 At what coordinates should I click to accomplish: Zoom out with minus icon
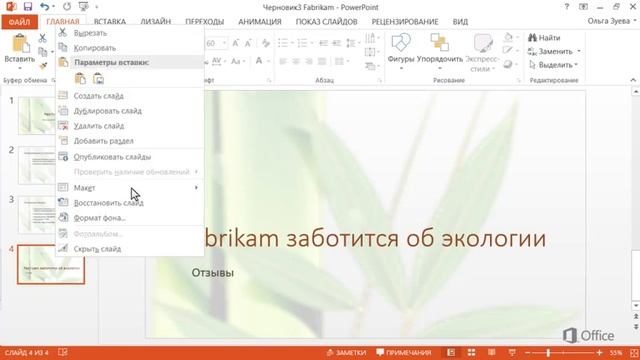click(x=527, y=352)
